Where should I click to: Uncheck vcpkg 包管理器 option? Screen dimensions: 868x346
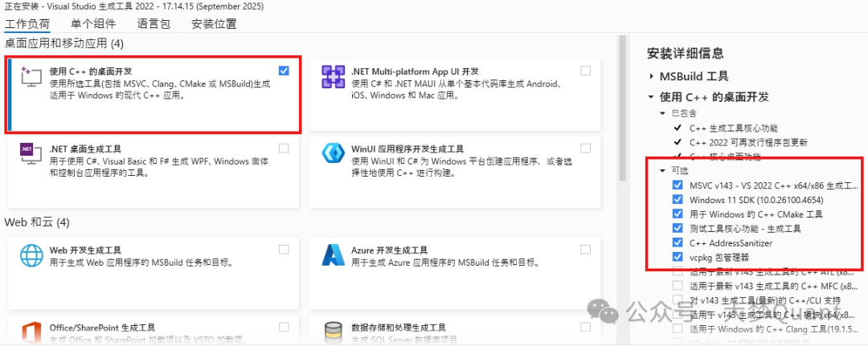(x=678, y=256)
